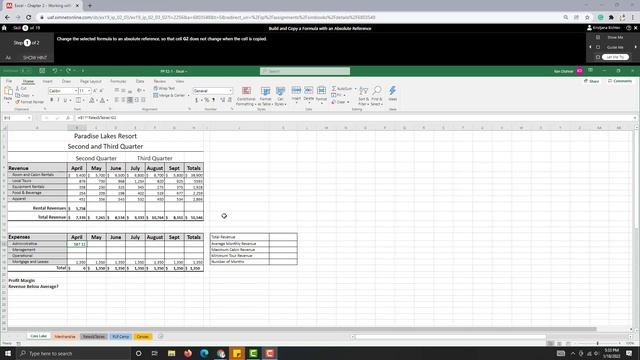Click the Redo arrow in title bar
640x360 pixels.
68,71
